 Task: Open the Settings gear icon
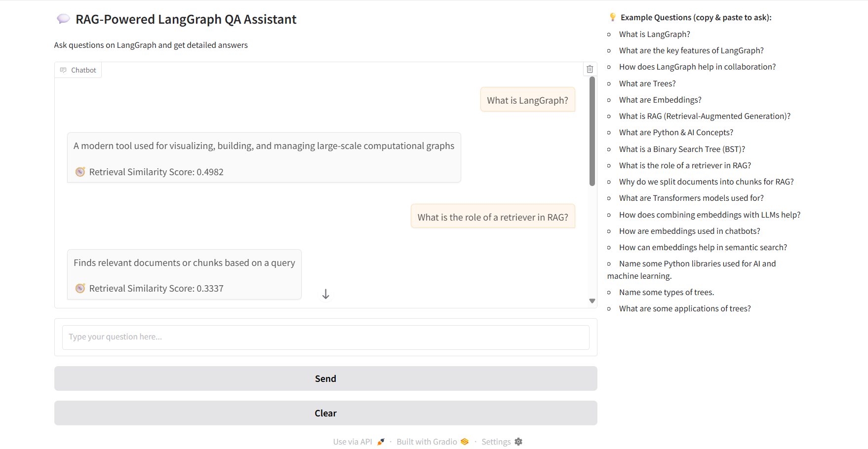pyautogui.click(x=518, y=442)
